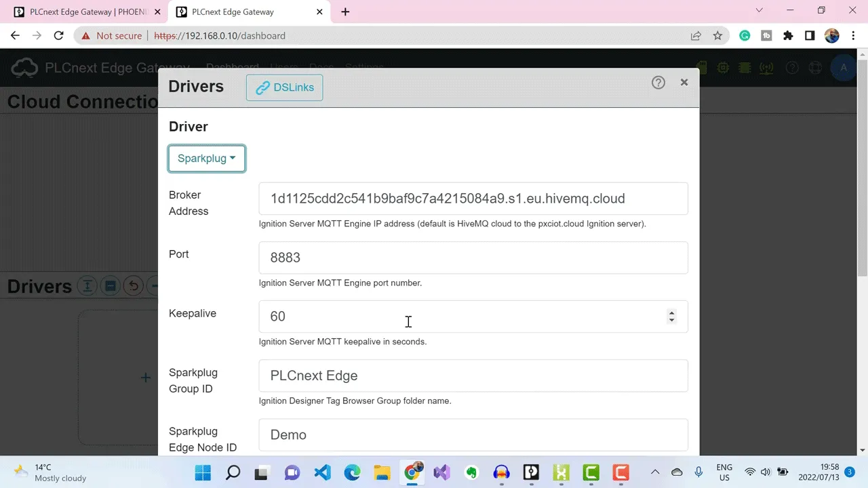The image size is (868, 488).
Task: Click the Port field showing 8883
Action: 473,258
